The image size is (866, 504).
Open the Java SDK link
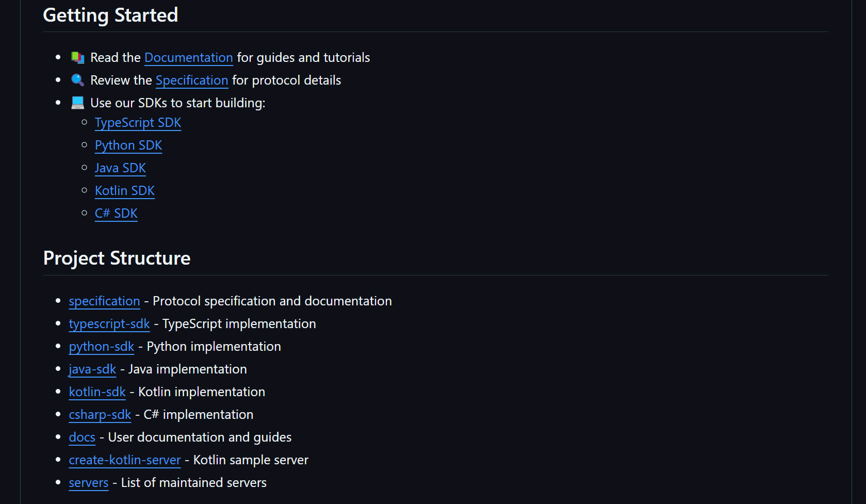click(120, 168)
